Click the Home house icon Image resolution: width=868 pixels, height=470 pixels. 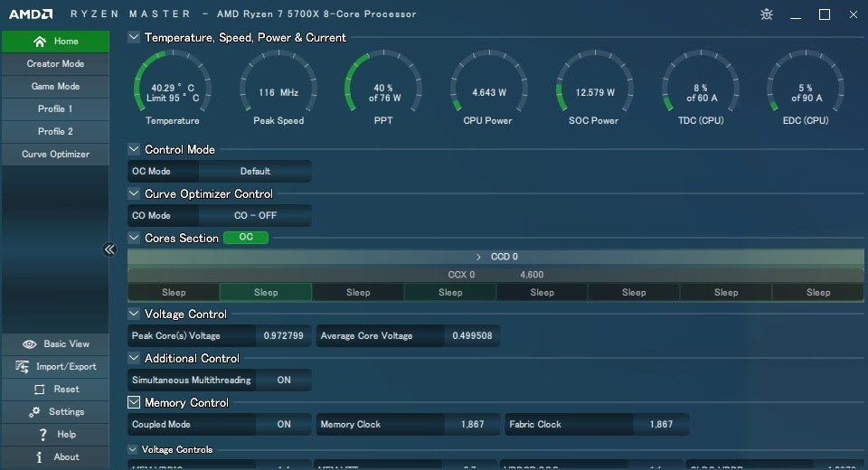coord(39,42)
